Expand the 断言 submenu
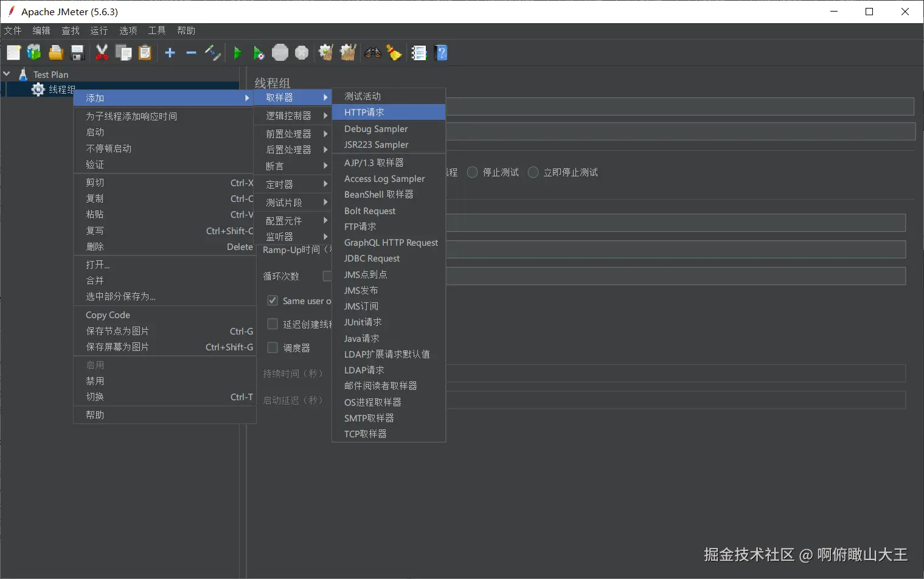The image size is (924, 579). [293, 166]
